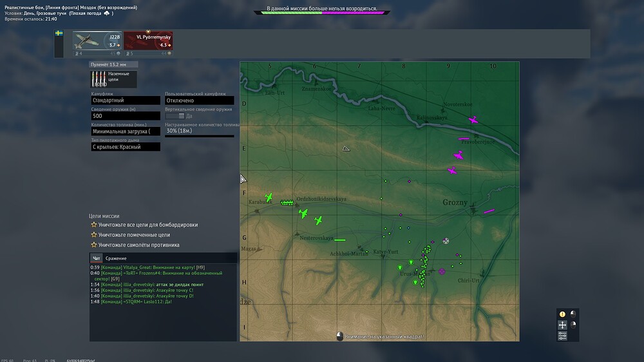The height and width of the screenshot is (362, 644).
Task: Open custom camouflage dropdown showing Отключено
Action: [x=199, y=100]
